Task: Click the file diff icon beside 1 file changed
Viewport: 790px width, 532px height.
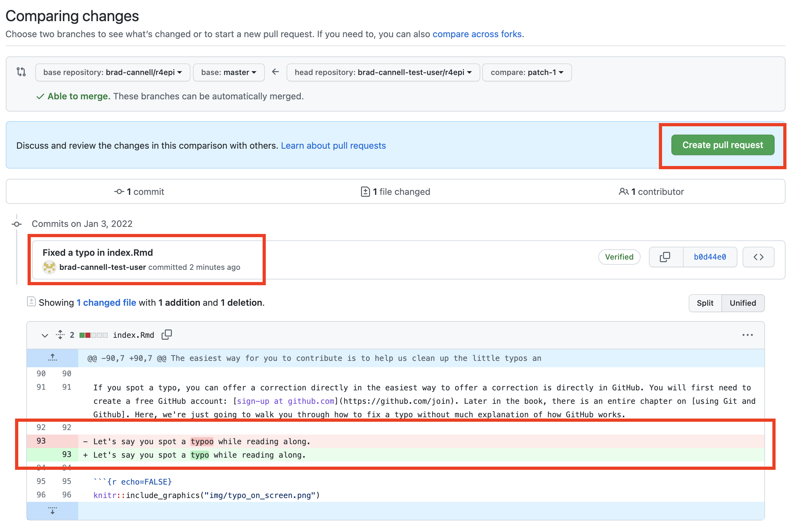Action: click(365, 192)
